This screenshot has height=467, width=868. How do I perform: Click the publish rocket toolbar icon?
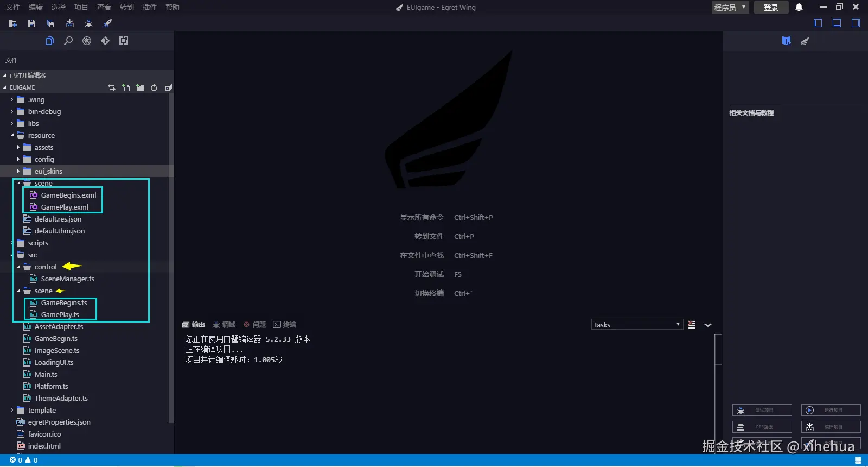pyautogui.click(x=107, y=23)
